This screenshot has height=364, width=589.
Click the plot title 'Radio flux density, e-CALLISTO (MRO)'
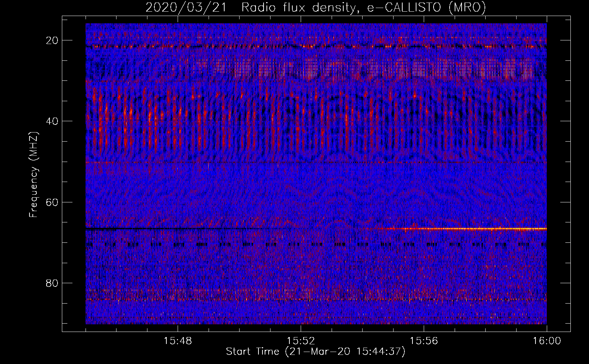[x=364, y=7]
